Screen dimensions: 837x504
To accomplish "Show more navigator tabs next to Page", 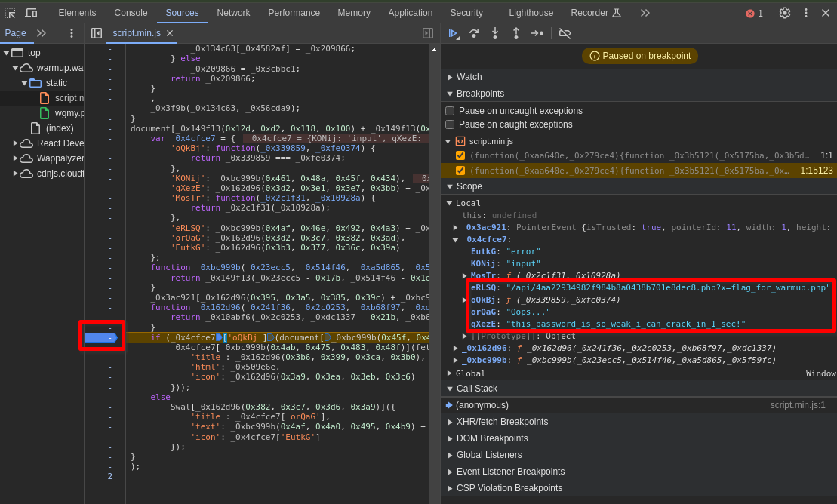I will pyautogui.click(x=41, y=33).
